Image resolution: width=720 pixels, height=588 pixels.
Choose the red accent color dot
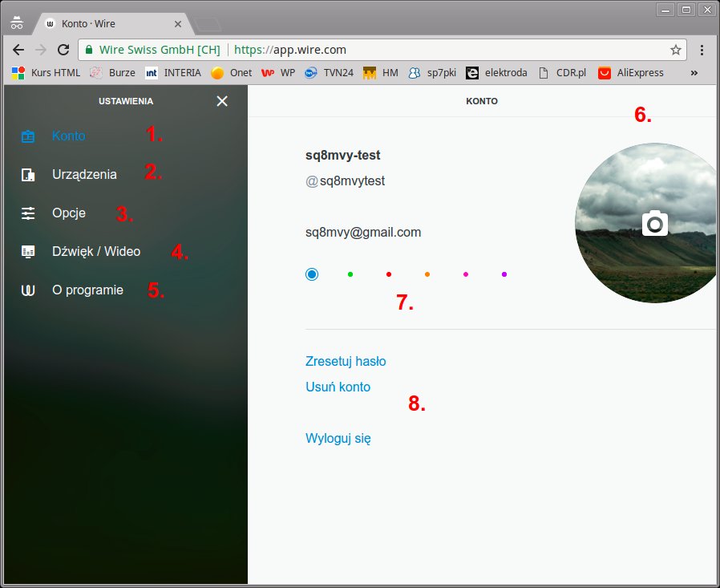coord(389,274)
